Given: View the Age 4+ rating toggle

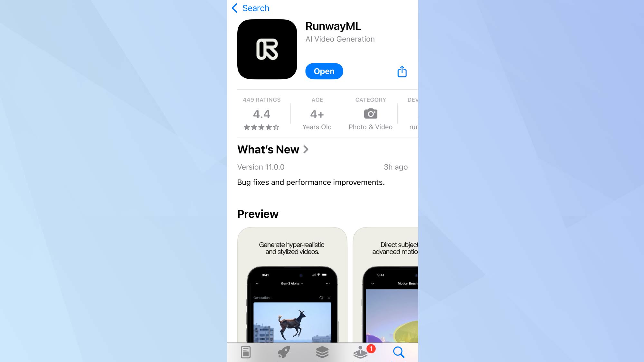Looking at the screenshot, I should coord(317,114).
